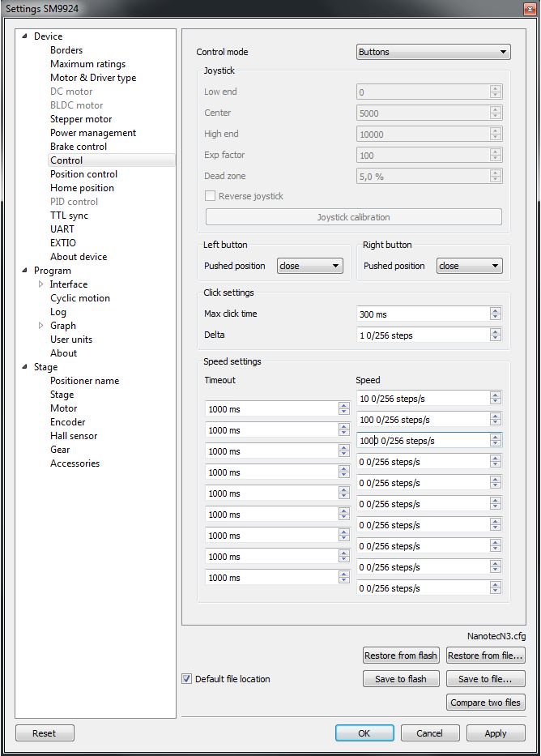Expand the Interface tree node
This screenshot has width=541, height=756.
pyautogui.click(x=41, y=284)
